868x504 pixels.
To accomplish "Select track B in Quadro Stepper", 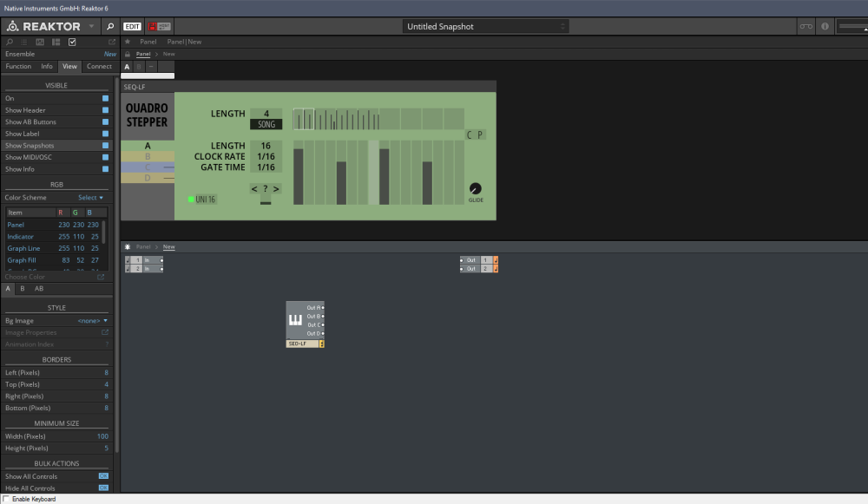I will 148,156.
